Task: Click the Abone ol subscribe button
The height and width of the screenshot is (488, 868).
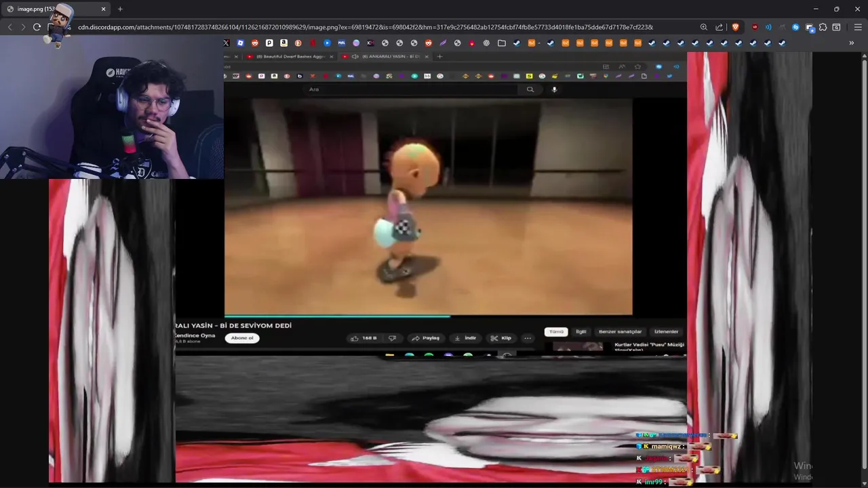Action: (242, 338)
